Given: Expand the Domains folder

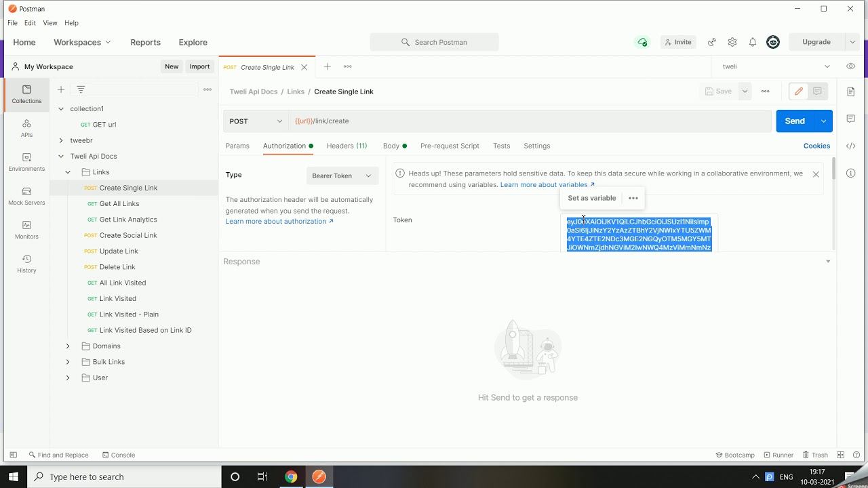Looking at the screenshot, I should click(68, 346).
